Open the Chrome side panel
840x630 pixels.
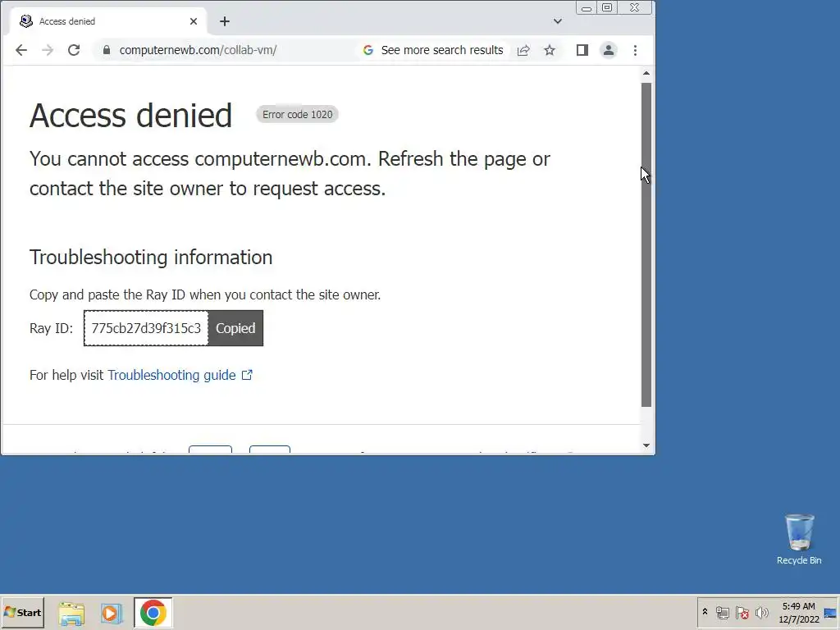pyautogui.click(x=582, y=50)
